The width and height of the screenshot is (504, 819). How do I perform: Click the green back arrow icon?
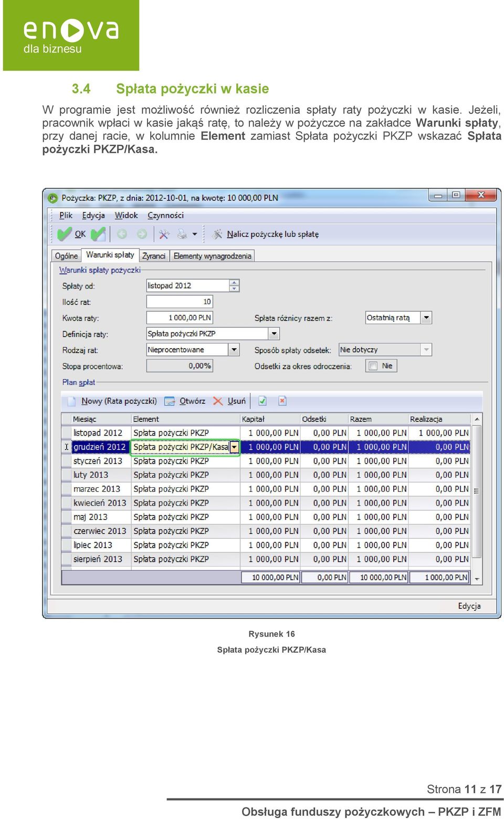pos(122,234)
